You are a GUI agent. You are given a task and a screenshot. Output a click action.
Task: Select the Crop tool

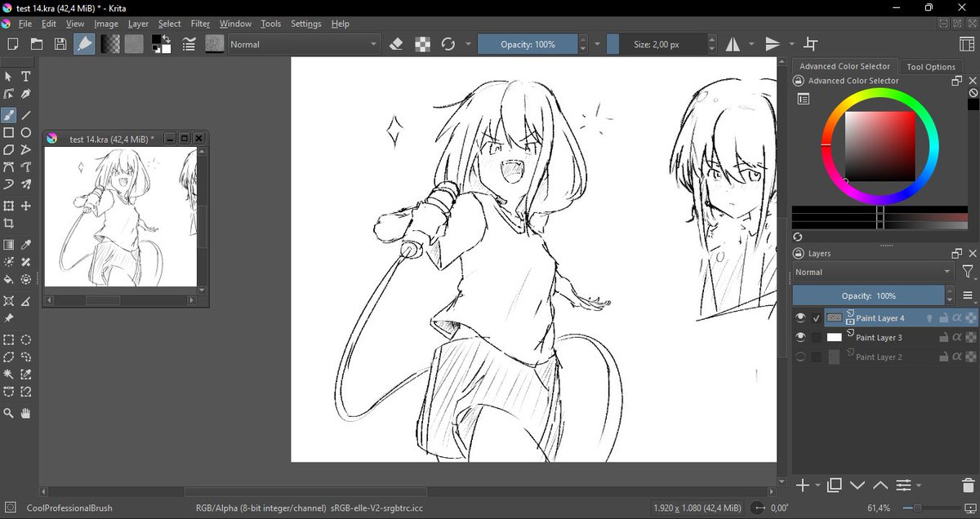pyautogui.click(x=8, y=223)
